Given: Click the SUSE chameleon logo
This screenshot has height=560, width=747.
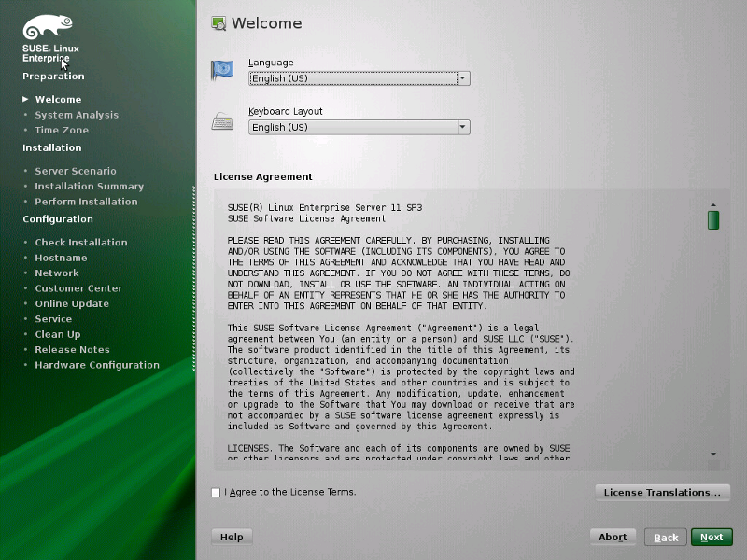Looking at the screenshot, I should click(48, 27).
